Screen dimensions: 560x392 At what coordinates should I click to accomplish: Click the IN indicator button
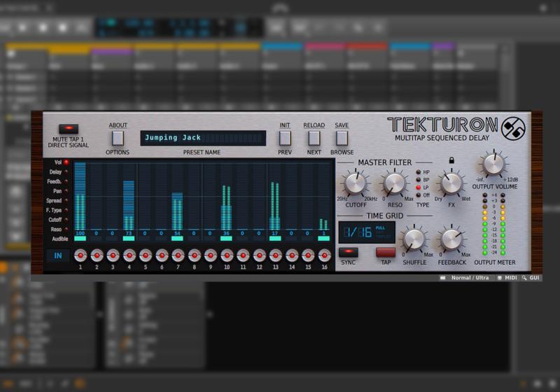pos(57,255)
